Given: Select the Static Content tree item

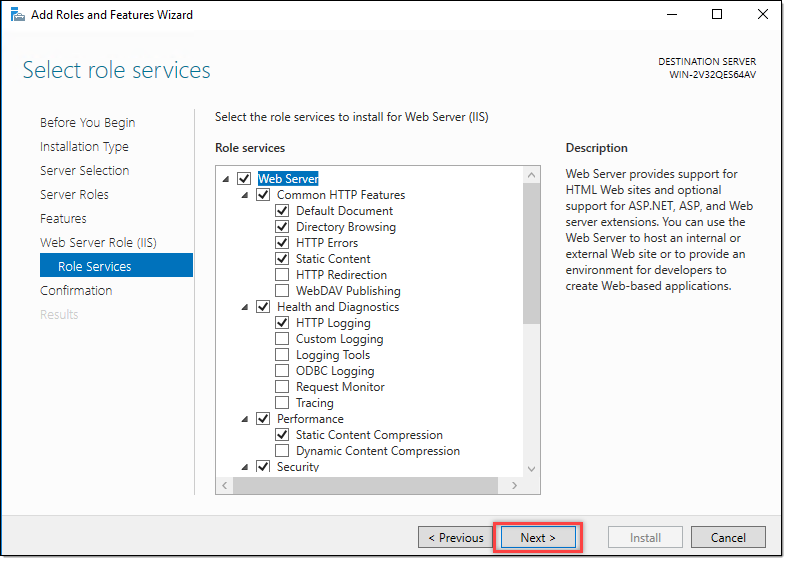Looking at the screenshot, I should pos(333,259).
